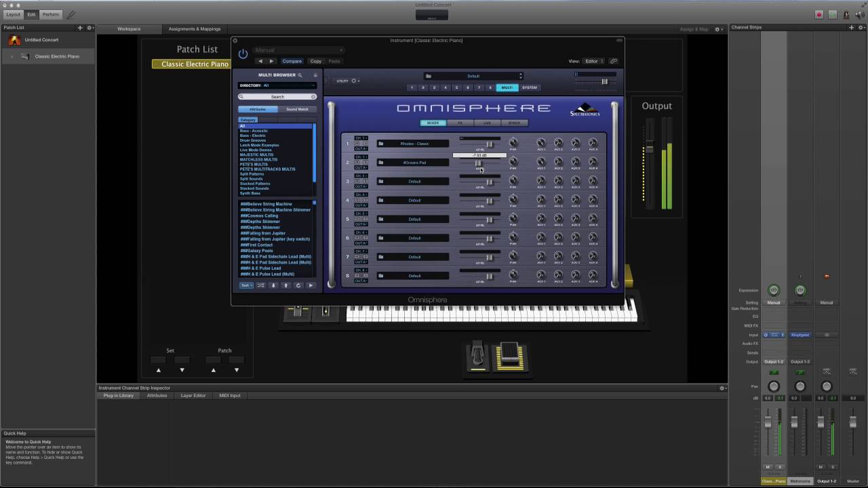Click the Pan knob for part 1
The height and width of the screenshot is (488, 868).
point(513,142)
